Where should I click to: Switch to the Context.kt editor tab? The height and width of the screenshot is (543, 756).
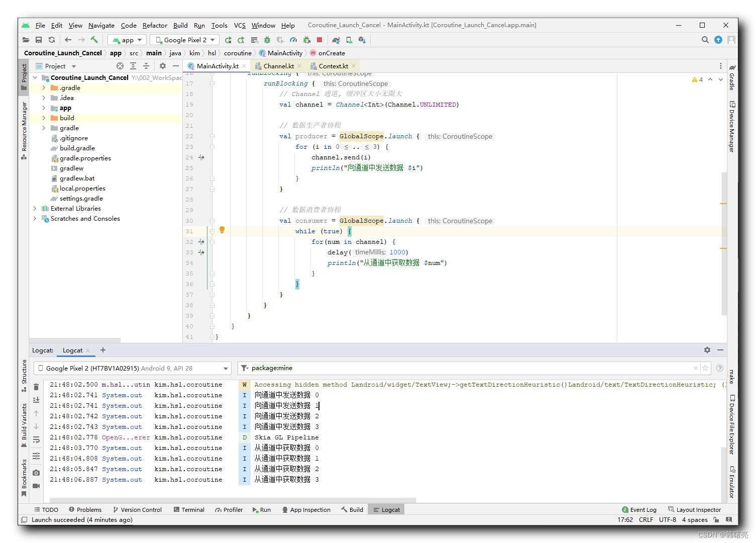[333, 66]
